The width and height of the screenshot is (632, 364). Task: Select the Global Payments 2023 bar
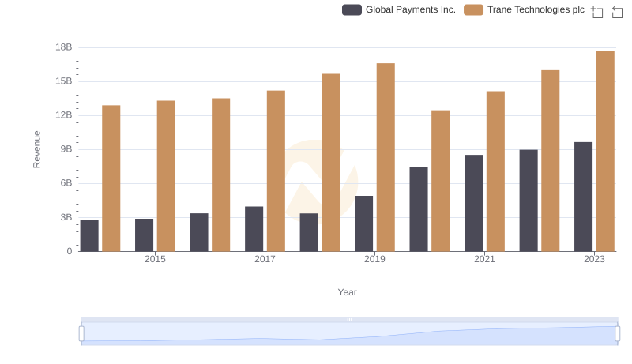[583, 197]
